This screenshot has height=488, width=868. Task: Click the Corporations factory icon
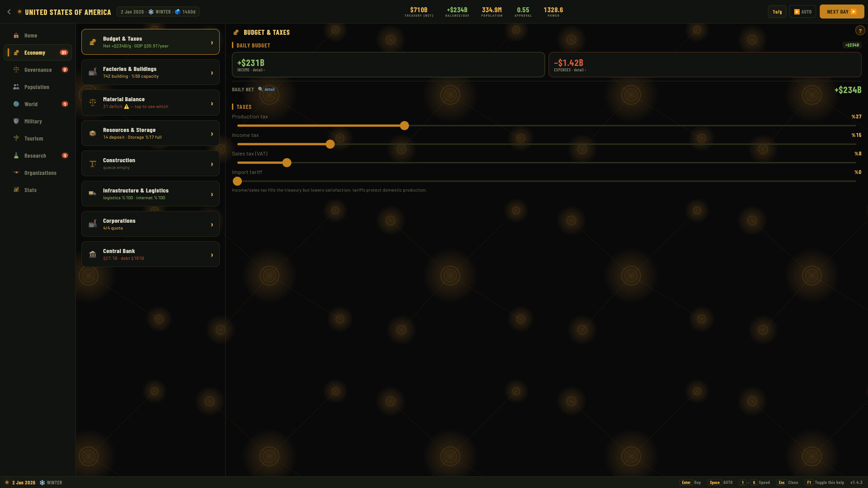click(93, 224)
